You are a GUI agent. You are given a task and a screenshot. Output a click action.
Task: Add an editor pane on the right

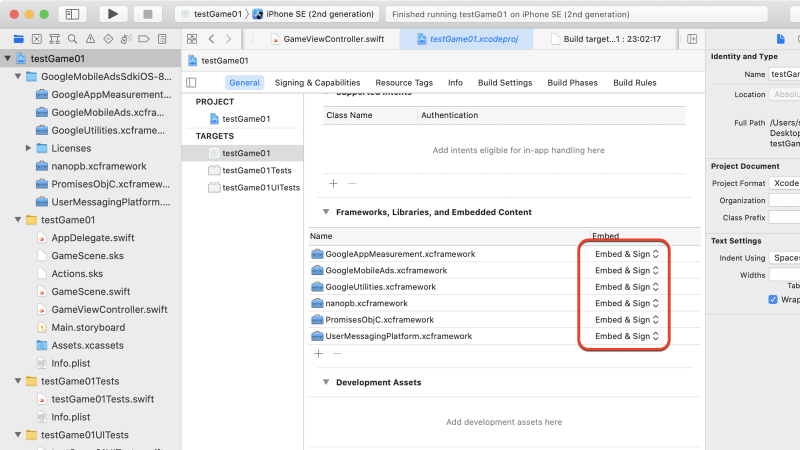tap(692, 39)
